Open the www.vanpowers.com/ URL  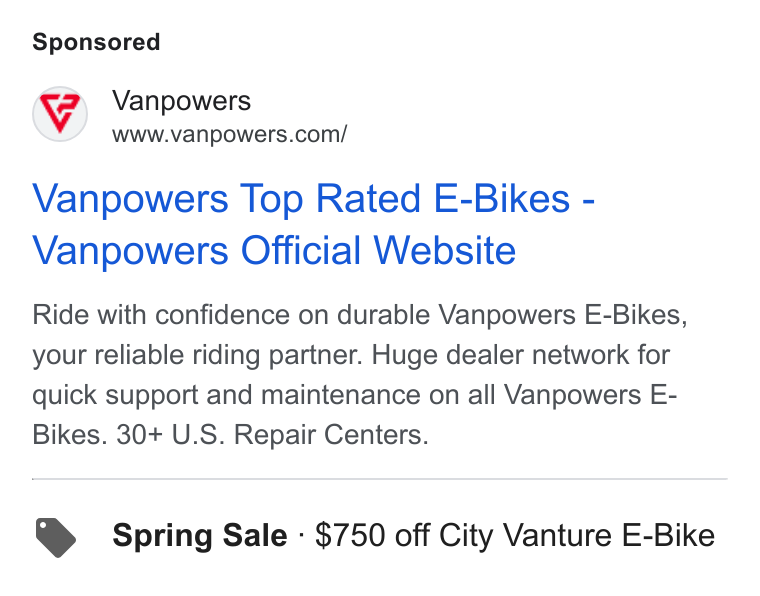[229, 134]
